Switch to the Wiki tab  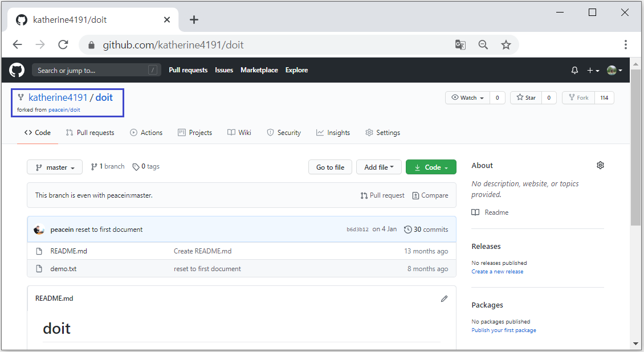(x=239, y=133)
